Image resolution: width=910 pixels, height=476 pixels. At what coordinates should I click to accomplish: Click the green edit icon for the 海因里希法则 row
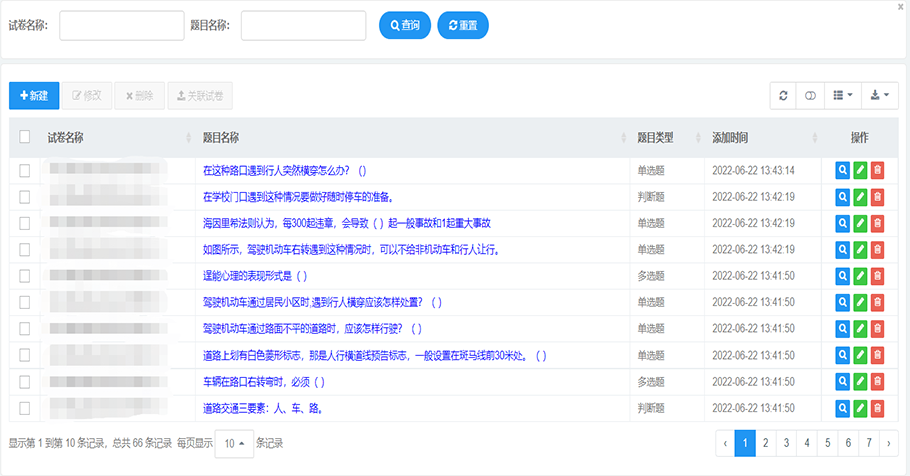860,222
